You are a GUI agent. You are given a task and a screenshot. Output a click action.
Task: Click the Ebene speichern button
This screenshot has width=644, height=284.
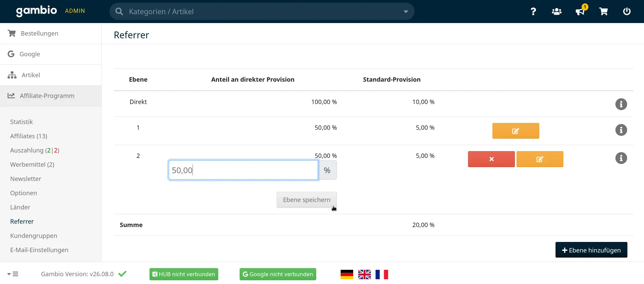307,200
